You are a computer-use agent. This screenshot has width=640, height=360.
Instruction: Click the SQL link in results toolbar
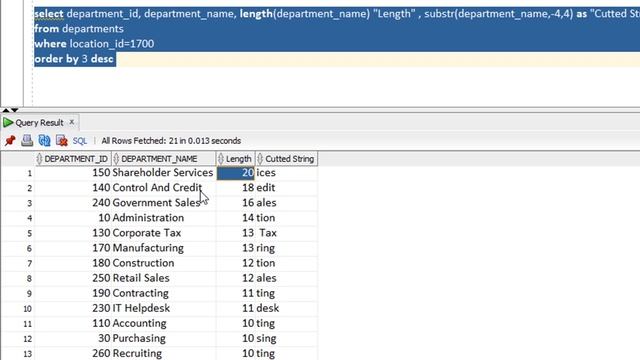[80, 141]
